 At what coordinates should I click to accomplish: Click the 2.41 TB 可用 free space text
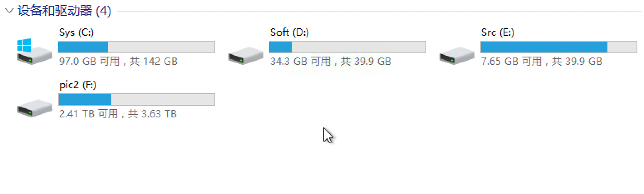coord(89,114)
